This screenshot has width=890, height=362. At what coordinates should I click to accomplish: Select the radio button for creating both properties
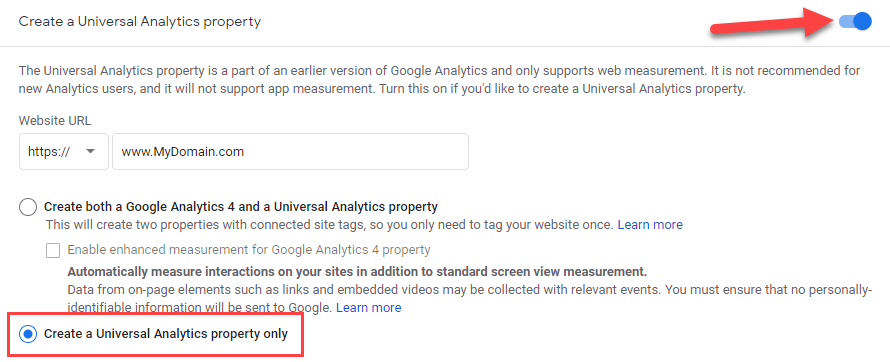[x=27, y=207]
